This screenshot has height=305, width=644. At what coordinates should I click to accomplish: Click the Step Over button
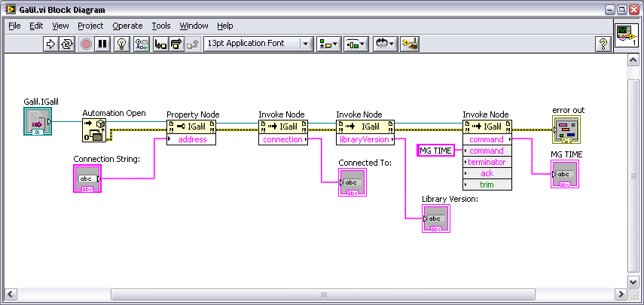tap(176, 44)
